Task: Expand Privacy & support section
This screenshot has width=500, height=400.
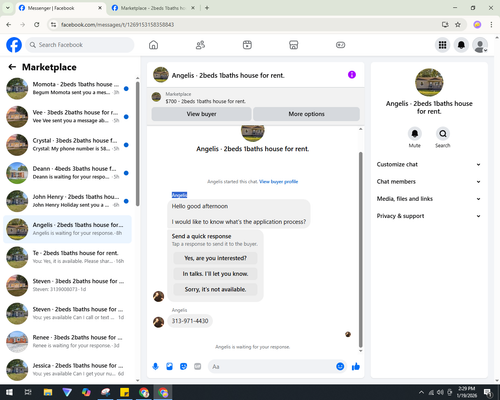Action: pos(429,216)
